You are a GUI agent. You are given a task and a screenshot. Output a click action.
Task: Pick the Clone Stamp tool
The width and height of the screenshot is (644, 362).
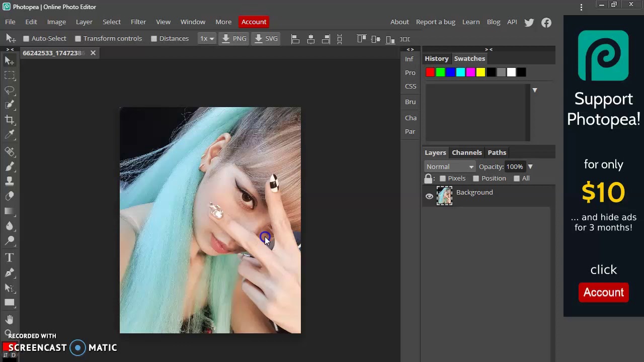point(10,181)
